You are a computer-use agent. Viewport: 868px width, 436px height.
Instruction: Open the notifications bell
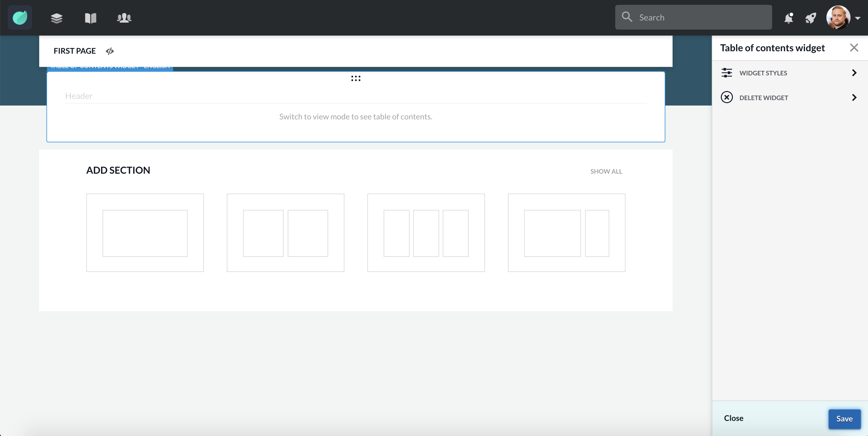(788, 18)
